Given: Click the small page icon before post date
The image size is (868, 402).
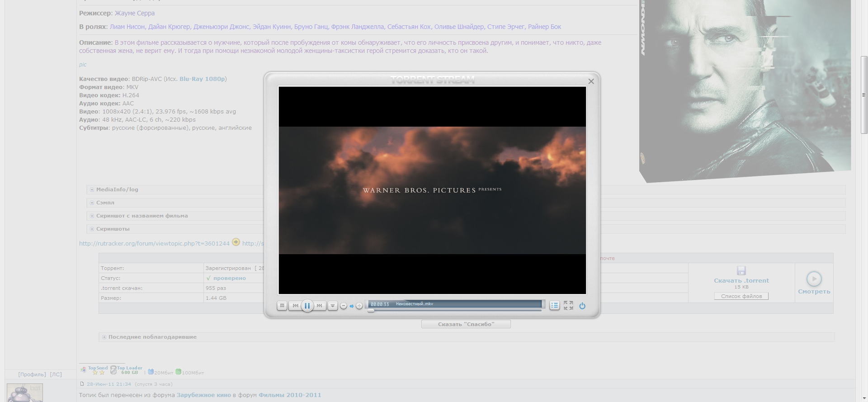Looking at the screenshot, I should pyautogui.click(x=82, y=384).
